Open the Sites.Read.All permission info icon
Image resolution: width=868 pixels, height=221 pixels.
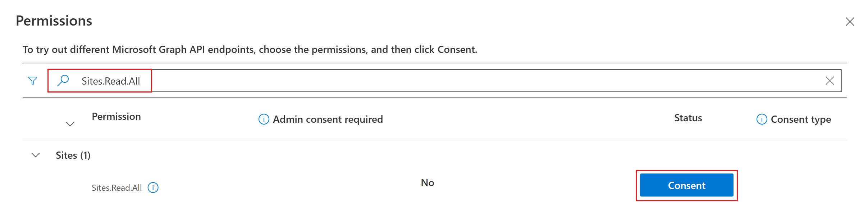(x=154, y=187)
